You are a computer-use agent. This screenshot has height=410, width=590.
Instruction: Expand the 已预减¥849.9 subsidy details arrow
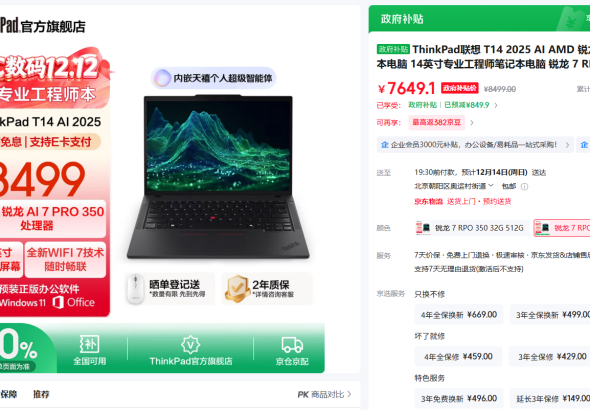click(x=496, y=105)
